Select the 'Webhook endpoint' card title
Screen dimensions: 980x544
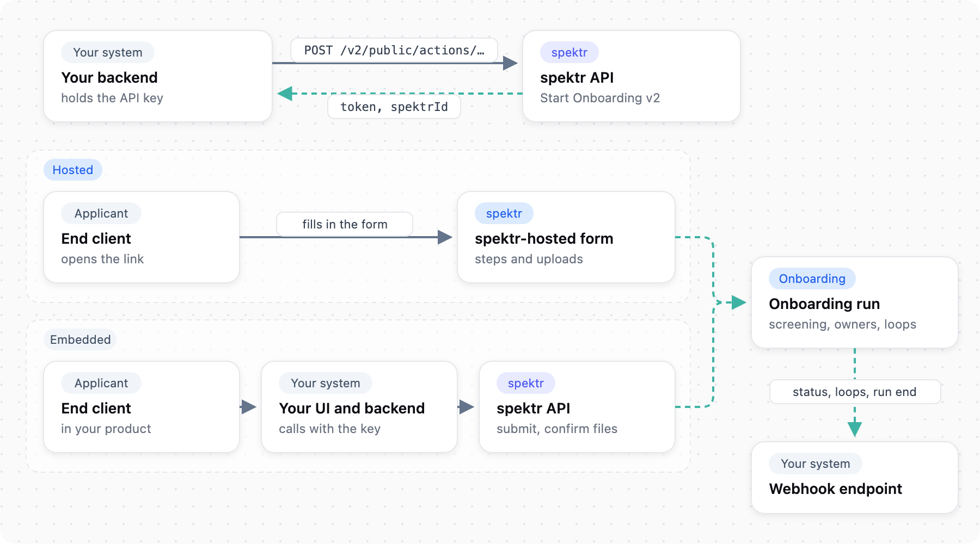pyautogui.click(x=836, y=489)
